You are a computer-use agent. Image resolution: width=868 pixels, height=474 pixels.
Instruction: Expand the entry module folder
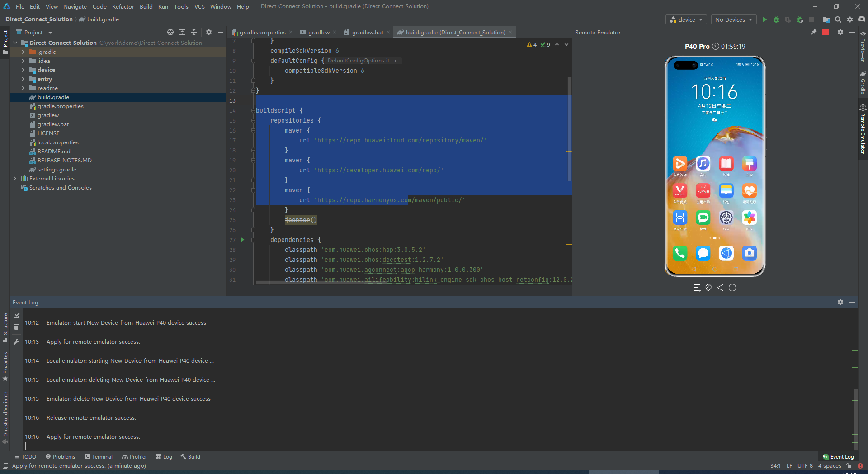(x=23, y=79)
